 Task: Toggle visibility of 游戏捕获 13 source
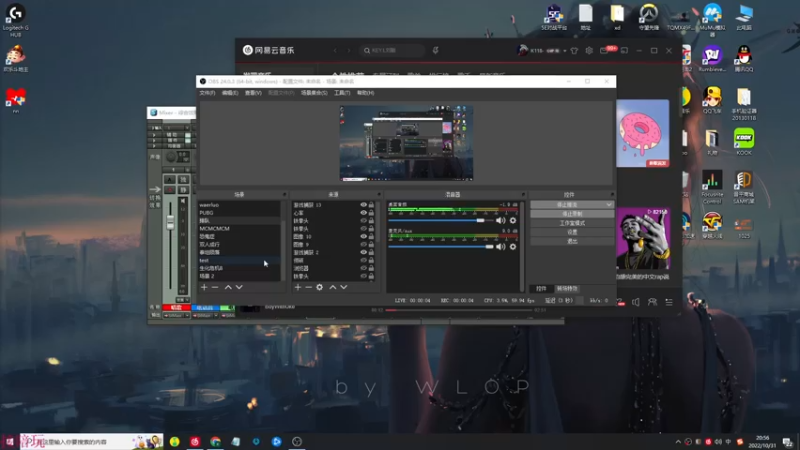pos(363,205)
